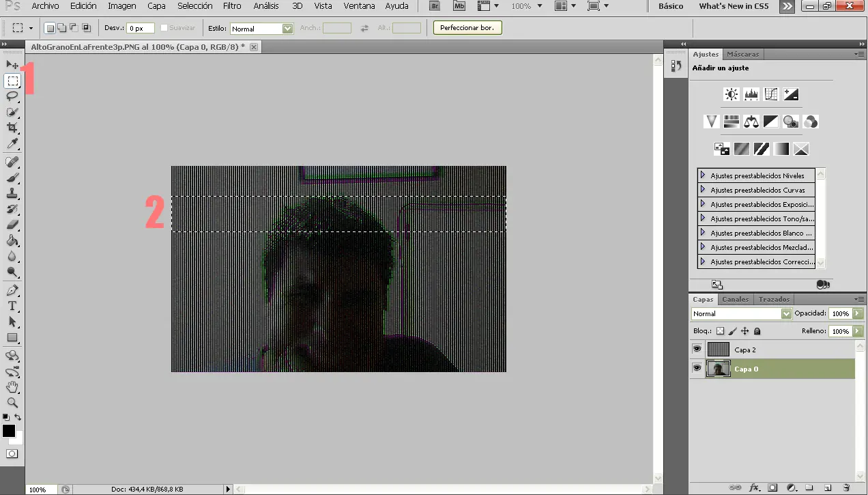Choose Subtract from selection mode
868x495 pixels.
click(x=74, y=28)
